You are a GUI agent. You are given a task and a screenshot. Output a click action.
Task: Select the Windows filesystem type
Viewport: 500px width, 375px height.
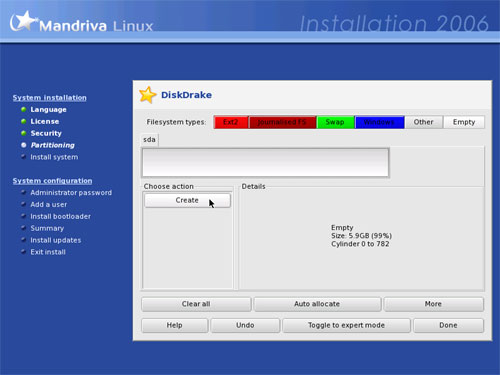(379, 122)
